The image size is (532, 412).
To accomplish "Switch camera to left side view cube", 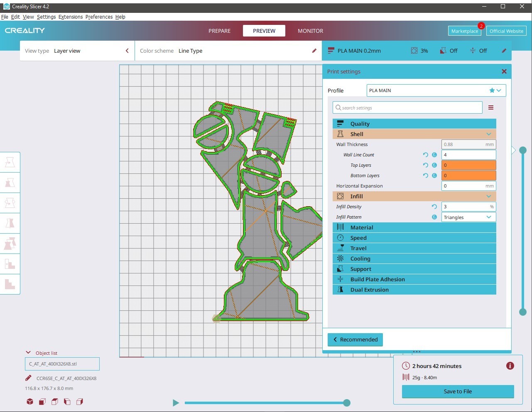I will tap(67, 401).
